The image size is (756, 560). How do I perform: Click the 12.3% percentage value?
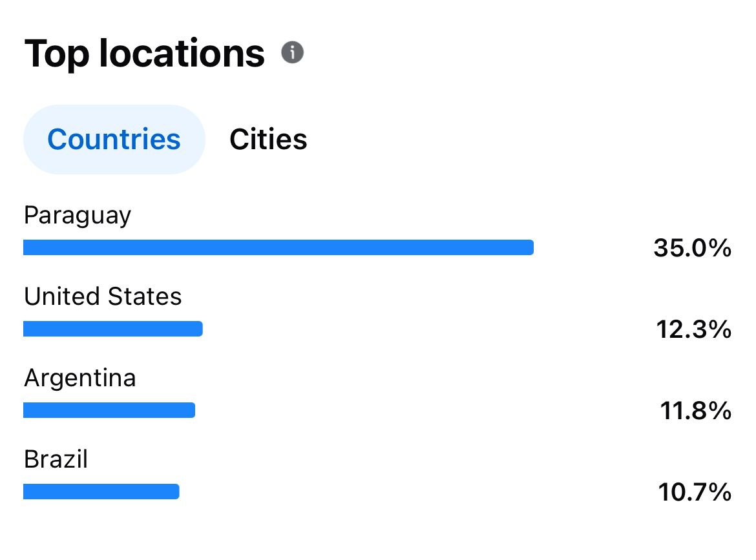click(694, 329)
